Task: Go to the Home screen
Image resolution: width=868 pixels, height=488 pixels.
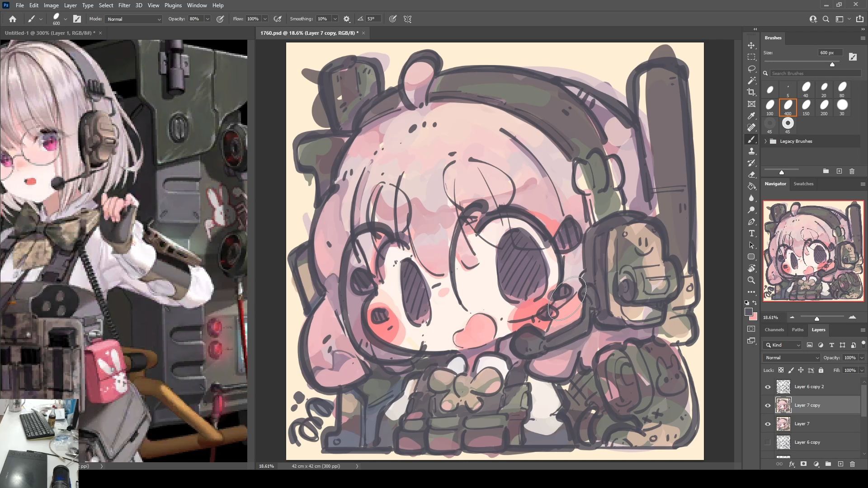Action: tap(13, 19)
